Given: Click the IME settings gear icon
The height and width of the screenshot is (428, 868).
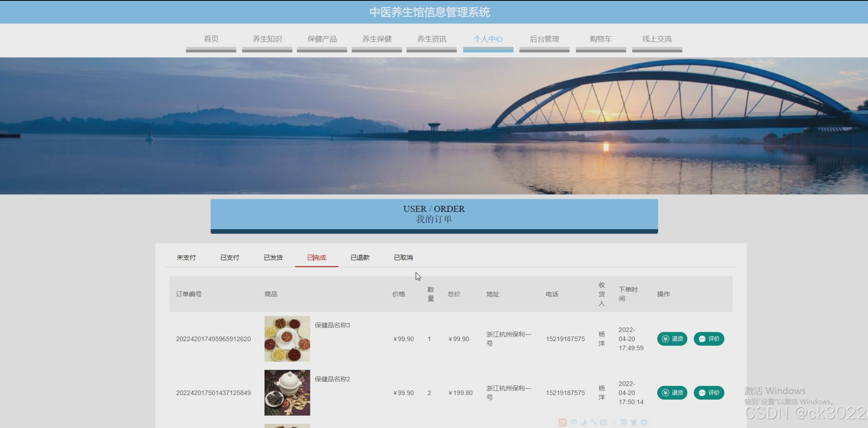Looking at the screenshot, I should [644, 422].
